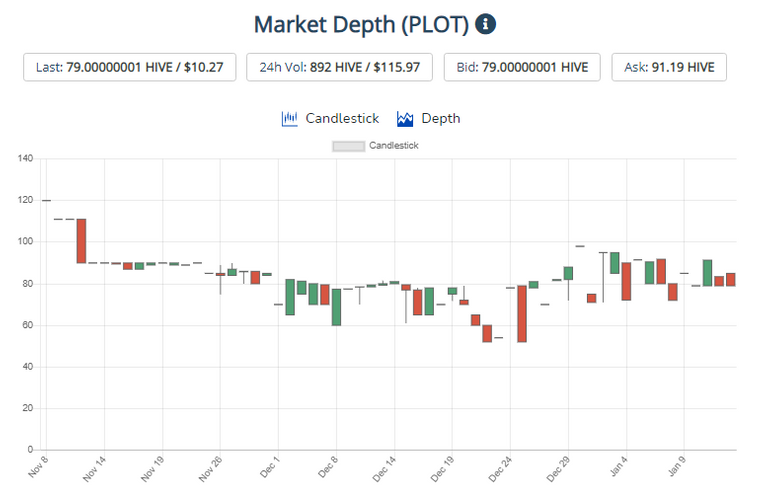The image size is (768, 499).
Task: Click the Nov 19 x-axis label
Action: click(152, 469)
